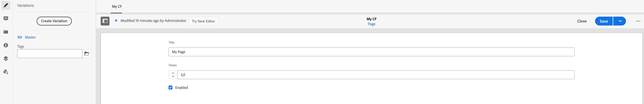Focus the Title input field
The width and height of the screenshot is (644, 104).
pos(371,52)
